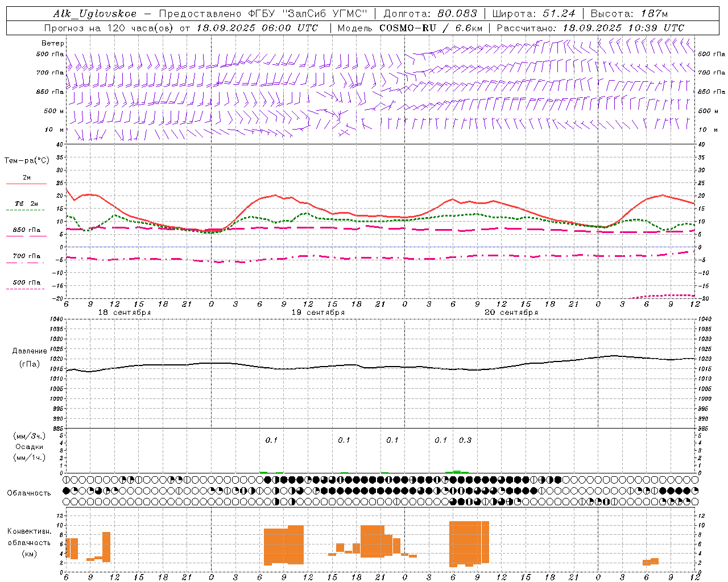Screen dimensions: 728x582
Task: Click the '0.3' precipitation value
Action: (x=465, y=440)
